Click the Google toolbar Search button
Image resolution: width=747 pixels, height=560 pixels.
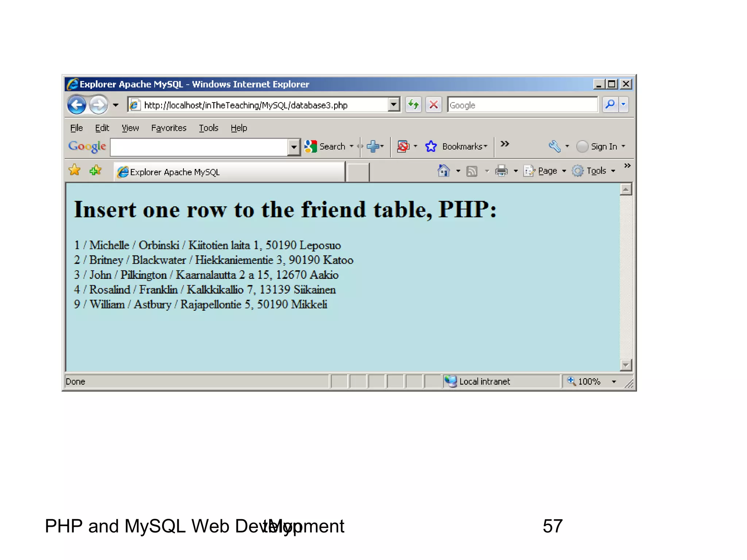point(325,147)
